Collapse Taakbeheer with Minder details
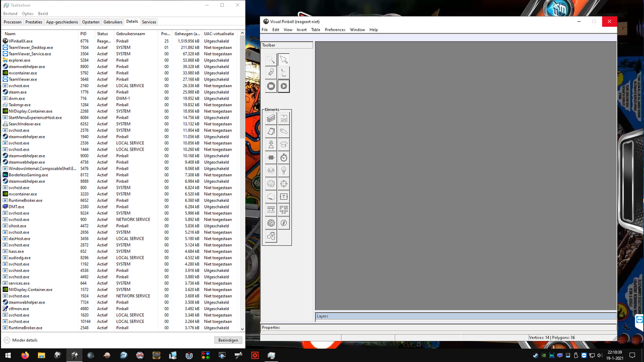Screen dimensions: 644x362 pyautogui.click(x=21, y=340)
